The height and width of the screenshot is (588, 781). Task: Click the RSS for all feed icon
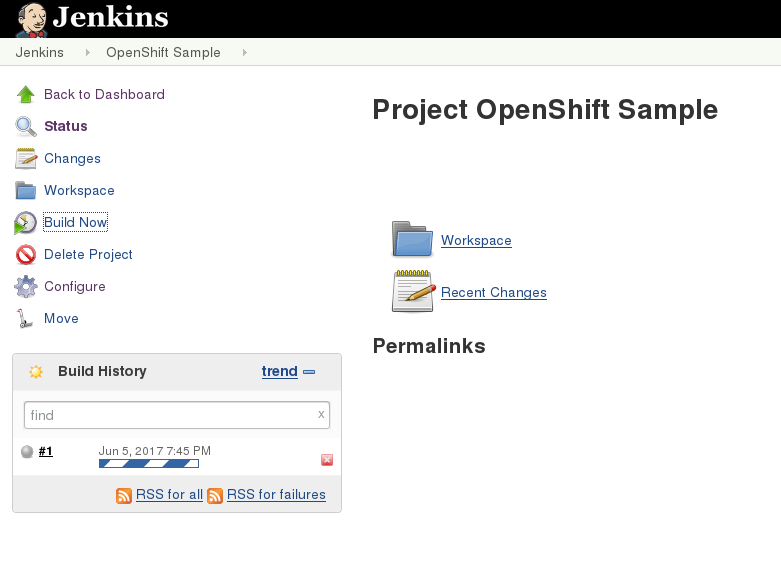[x=124, y=496]
